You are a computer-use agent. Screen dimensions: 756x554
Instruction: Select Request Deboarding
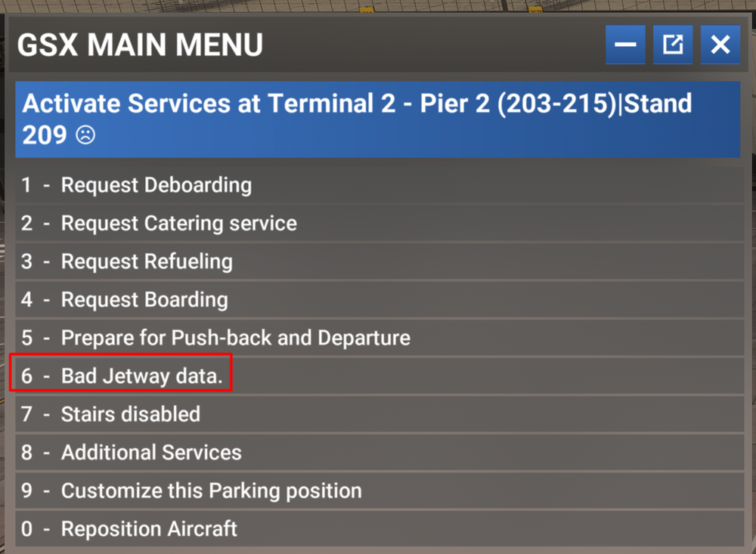tap(156, 185)
